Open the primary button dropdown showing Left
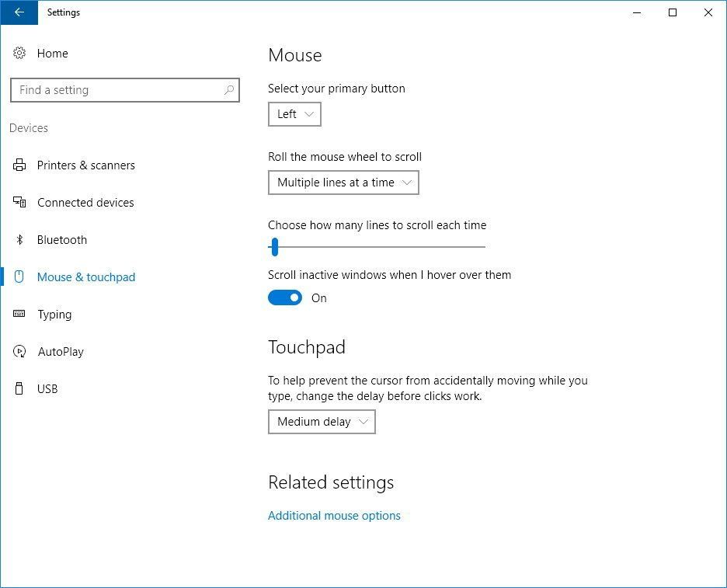The width and height of the screenshot is (727, 588). (294, 114)
